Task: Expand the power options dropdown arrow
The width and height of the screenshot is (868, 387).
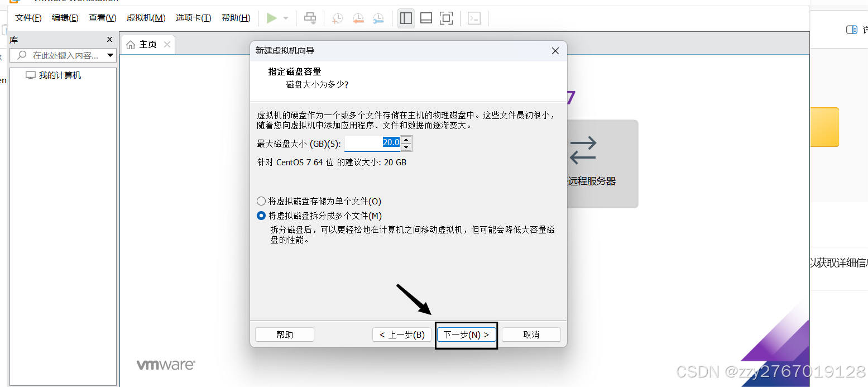Action: point(286,18)
